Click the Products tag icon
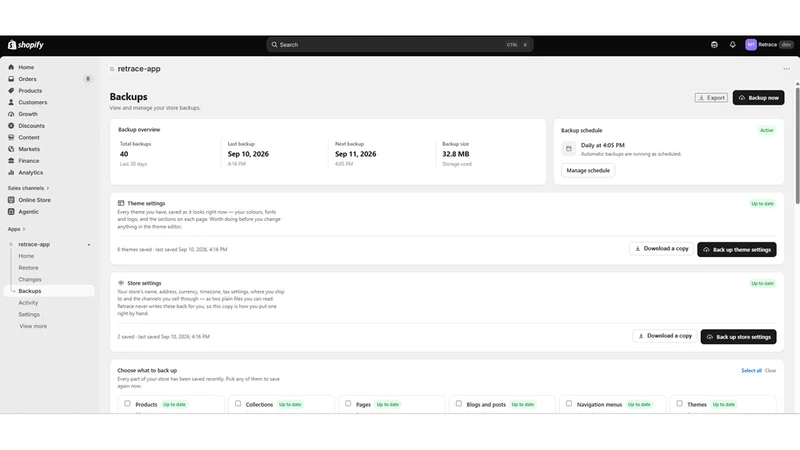The image size is (800, 450). point(11,91)
